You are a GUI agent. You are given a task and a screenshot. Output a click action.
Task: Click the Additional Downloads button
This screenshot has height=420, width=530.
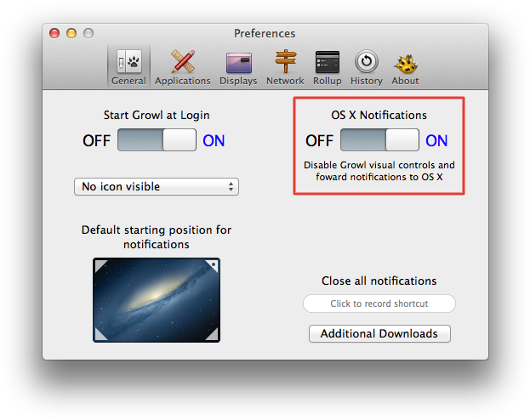pyautogui.click(x=379, y=334)
